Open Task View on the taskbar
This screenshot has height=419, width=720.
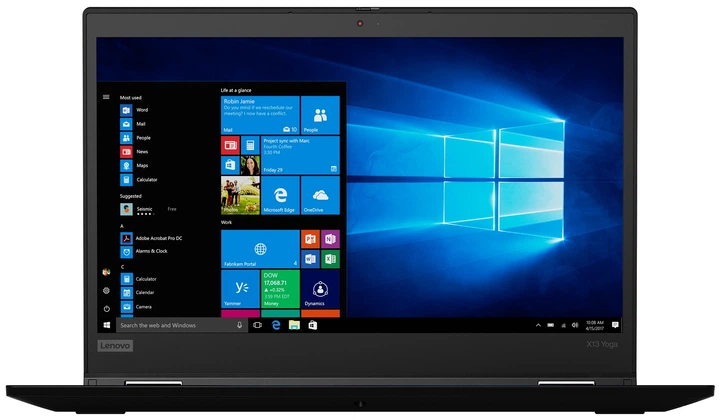tap(258, 325)
